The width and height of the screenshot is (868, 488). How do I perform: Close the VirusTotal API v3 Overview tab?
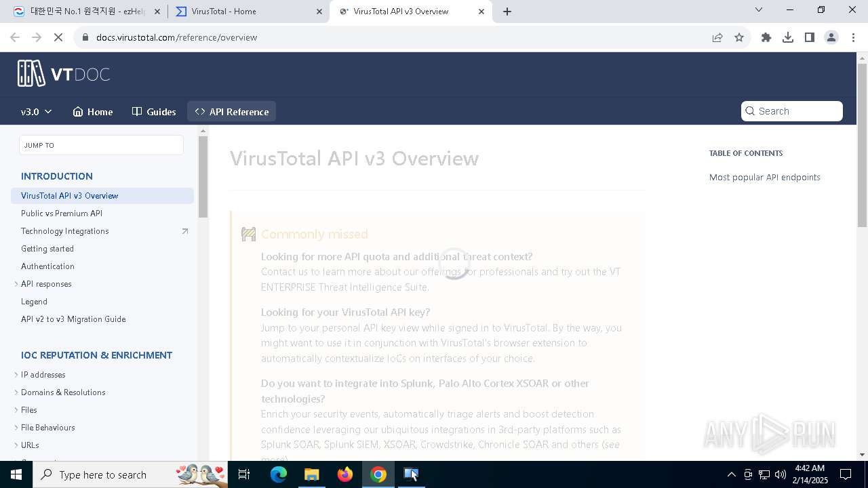click(x=481, y=12)
